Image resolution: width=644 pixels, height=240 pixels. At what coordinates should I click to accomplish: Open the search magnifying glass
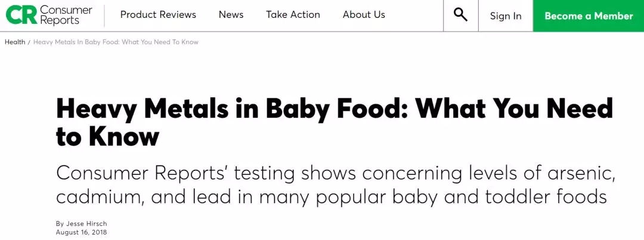[x=460, y=15]
